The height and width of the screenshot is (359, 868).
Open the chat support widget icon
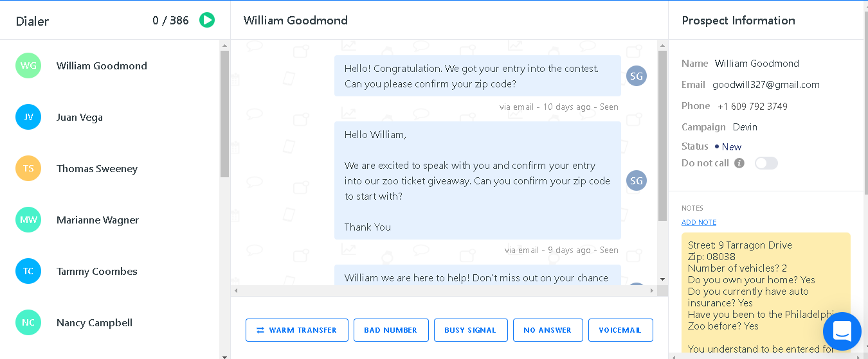click(842, 331)
